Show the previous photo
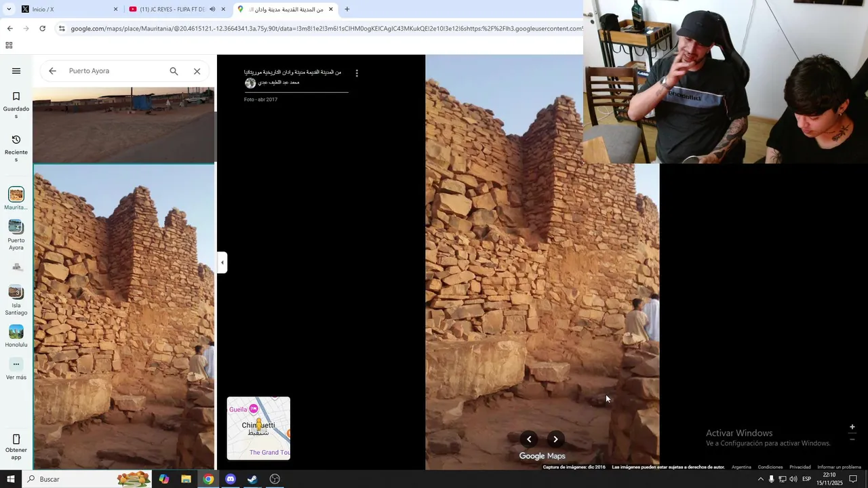 point(529,439)
